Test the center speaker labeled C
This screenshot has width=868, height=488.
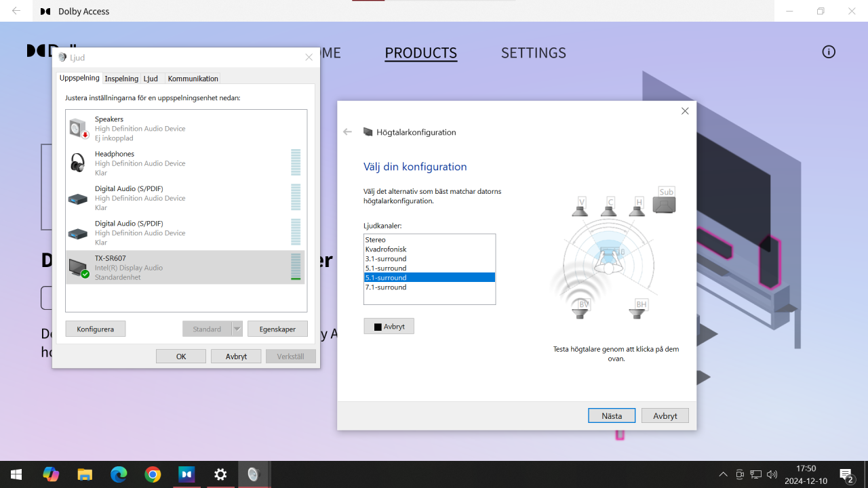(609, 207)
